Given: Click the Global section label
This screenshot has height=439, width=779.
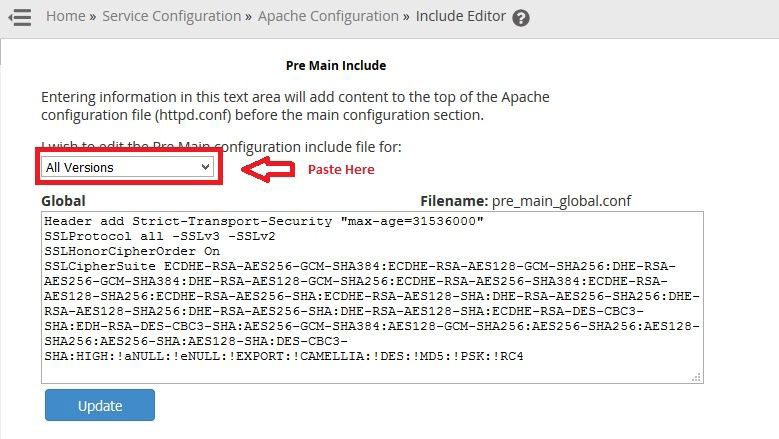Looking at the screenshot, I should (x=64, y=201).
